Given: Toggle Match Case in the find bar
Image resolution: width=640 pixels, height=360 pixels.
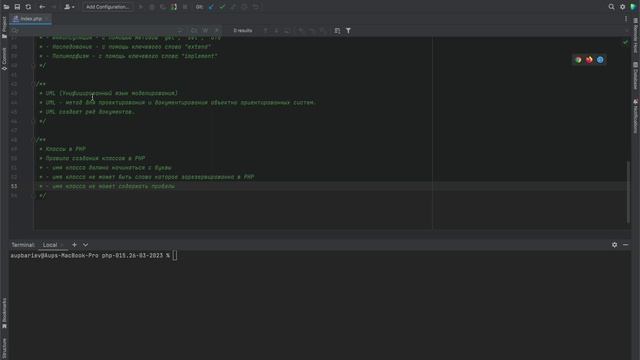Looking at the screenshot, I should click(194, 31).
